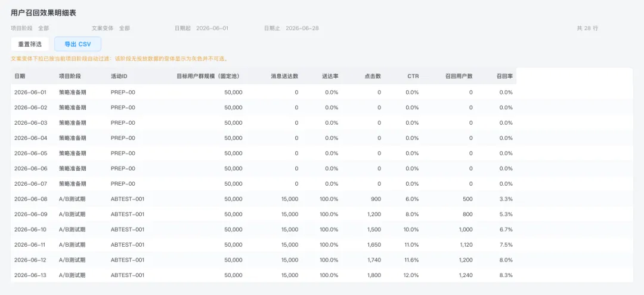
Task: Click the 900 clicks cell
Action: coord(376,199)
